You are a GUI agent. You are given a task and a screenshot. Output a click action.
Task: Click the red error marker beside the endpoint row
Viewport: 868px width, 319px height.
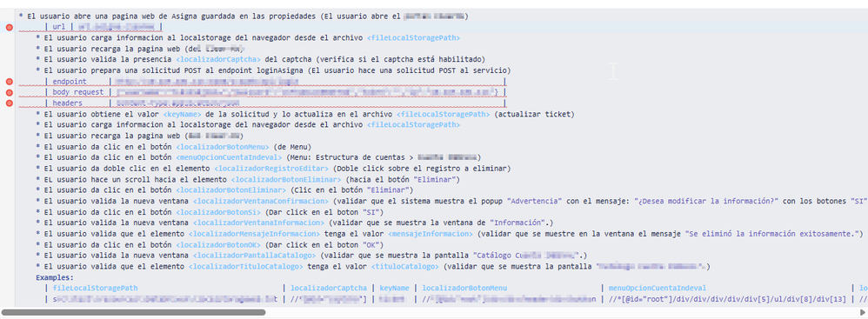point(9,81)
